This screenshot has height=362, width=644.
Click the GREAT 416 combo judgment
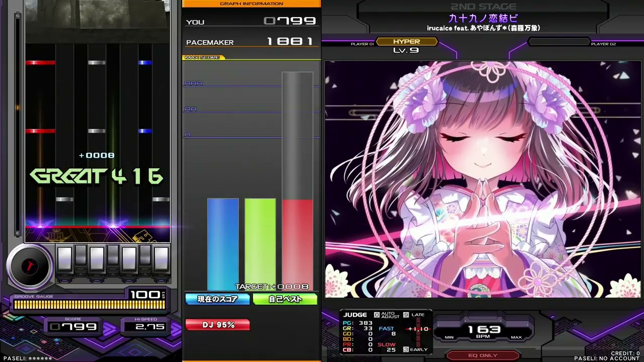coord(97,176)
